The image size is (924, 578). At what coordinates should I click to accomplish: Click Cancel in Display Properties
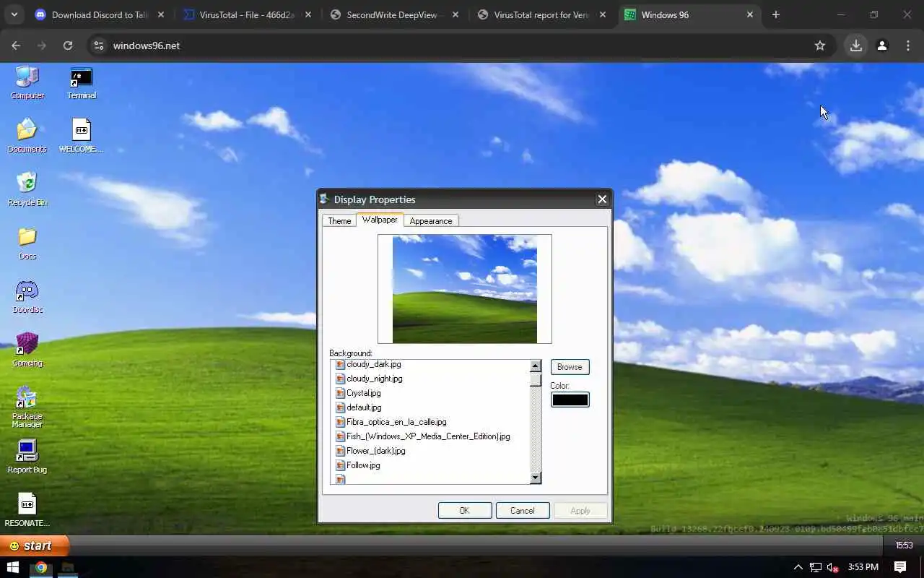click(522, 510)
